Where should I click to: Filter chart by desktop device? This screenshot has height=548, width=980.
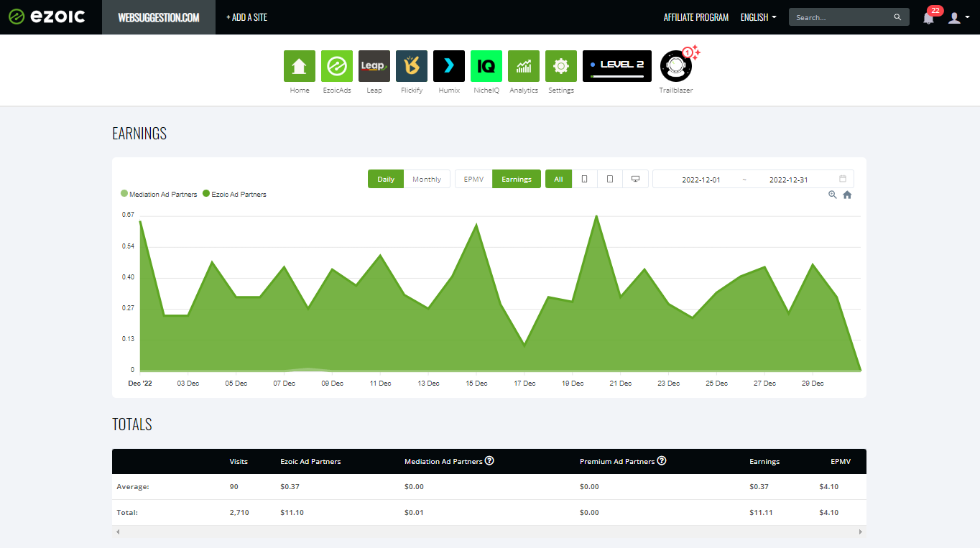(636, 179)
